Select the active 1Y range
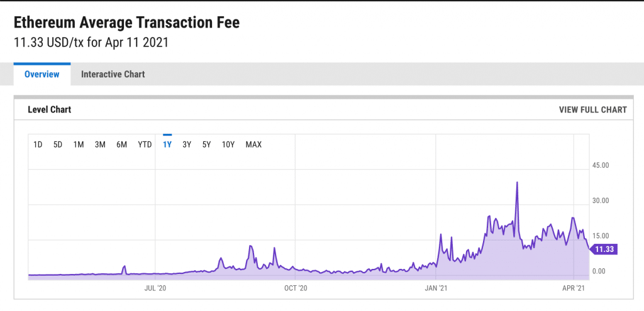644x311 pixels. 167,145
